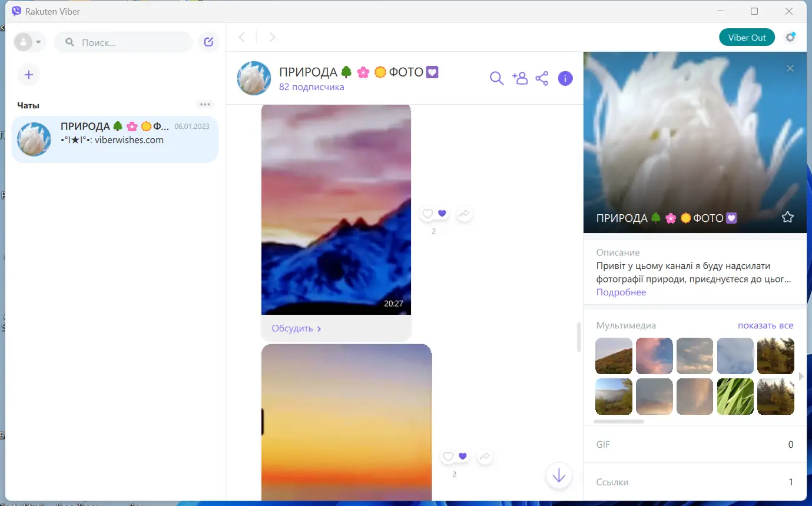812x506 pixels.
Task: Show all media via показать все link
Action: click(764, 325)
